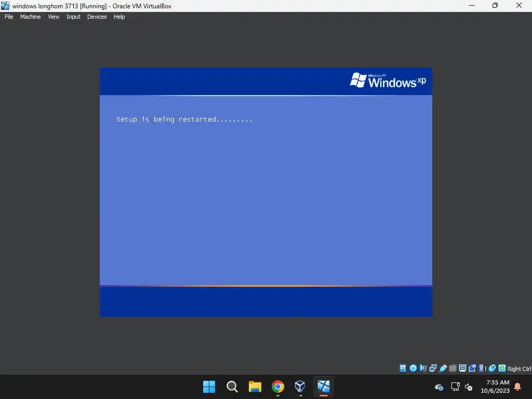532x399 pixels.
Task: Open the File menu
Action: pyautogui.click(x=9, y=17)
